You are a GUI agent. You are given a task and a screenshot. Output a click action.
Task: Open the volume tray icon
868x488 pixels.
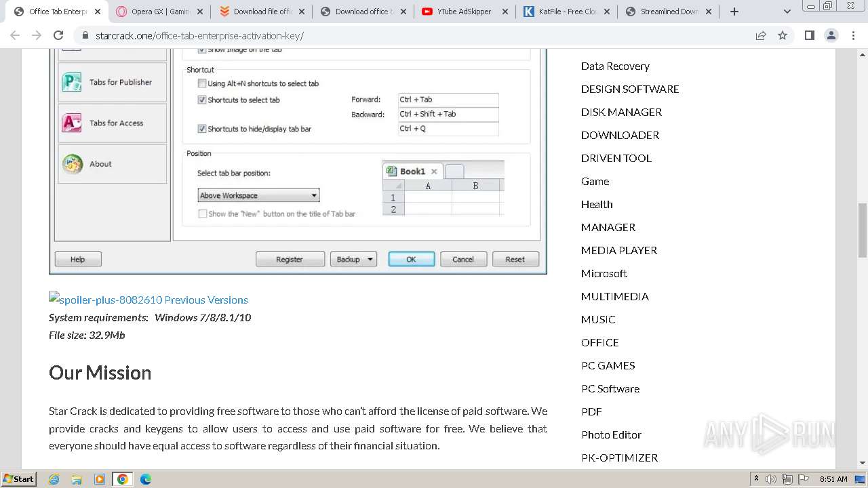click(771, 479)
